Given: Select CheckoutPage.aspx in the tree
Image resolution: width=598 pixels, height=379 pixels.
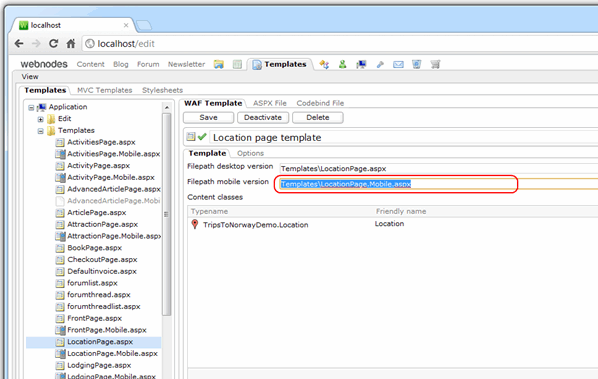Looking at the screenshot, I should 102,260.
